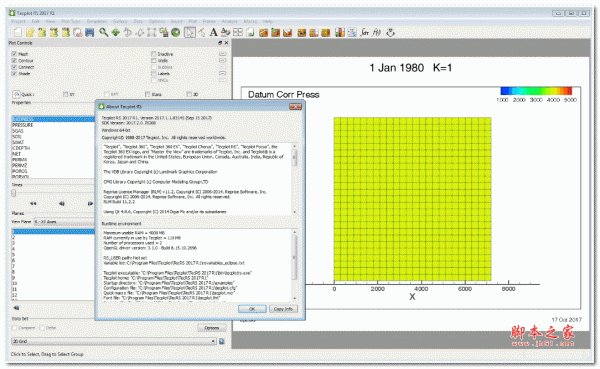The height and width of the screenshot is (369, 600).
Task: Click the blue save disk icon
Action: pos(90,33)
